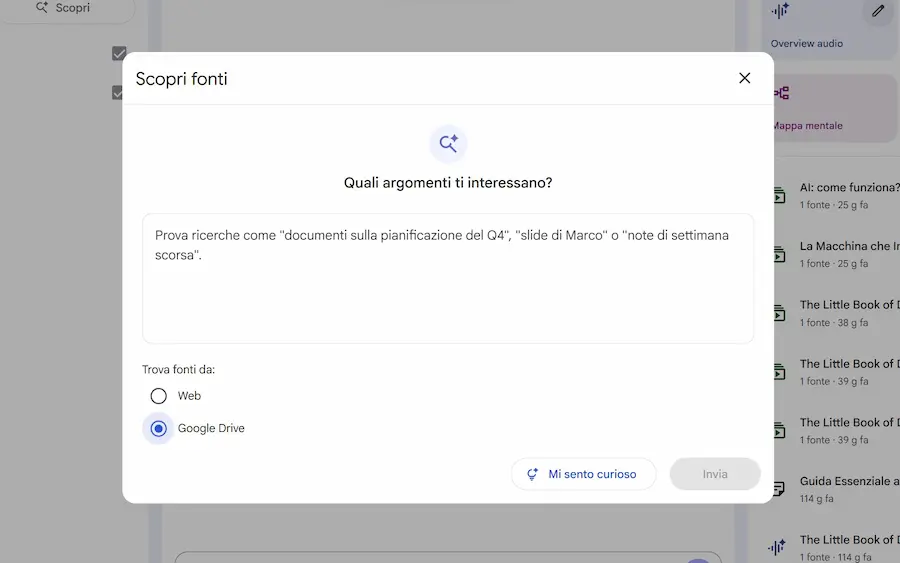Select the Web radio button
Viewport: 900px width, 563px height.
pos(158,396)
